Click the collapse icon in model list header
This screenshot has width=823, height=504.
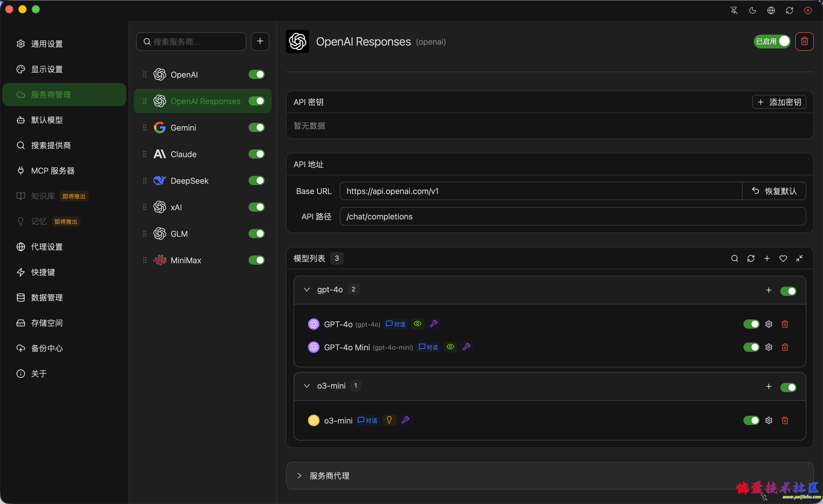[x=799, y=259]
